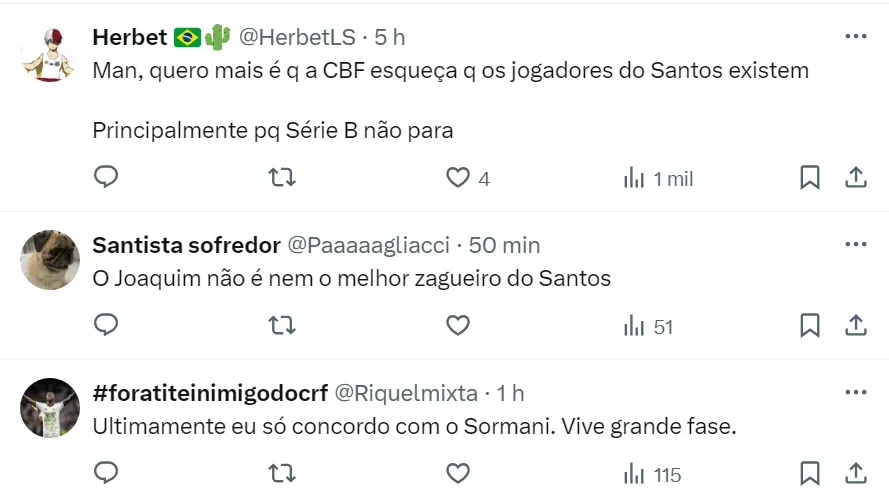Like Santista sofredor's tweet

pyautogui.click(x=458, y=325)
